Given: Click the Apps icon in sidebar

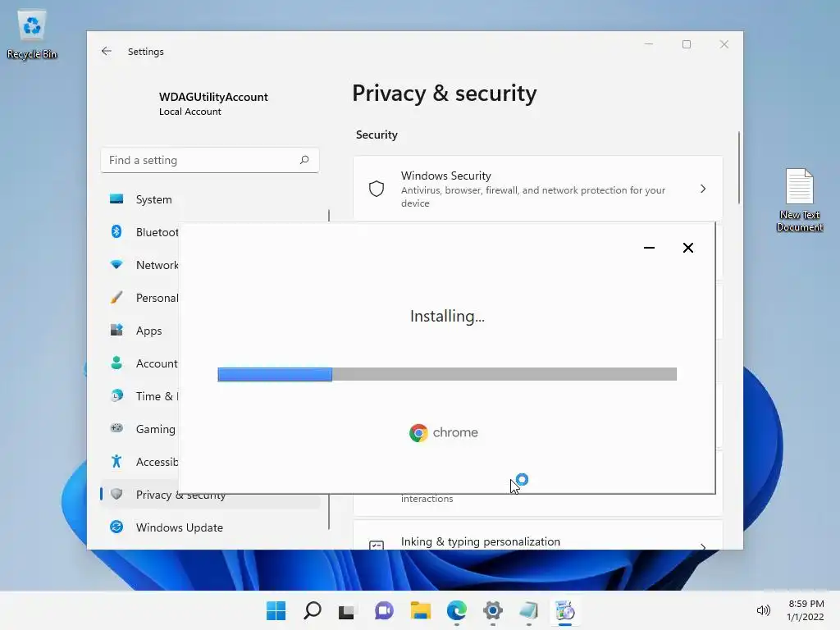Looking at the screenshot, I should click(116, 330).
